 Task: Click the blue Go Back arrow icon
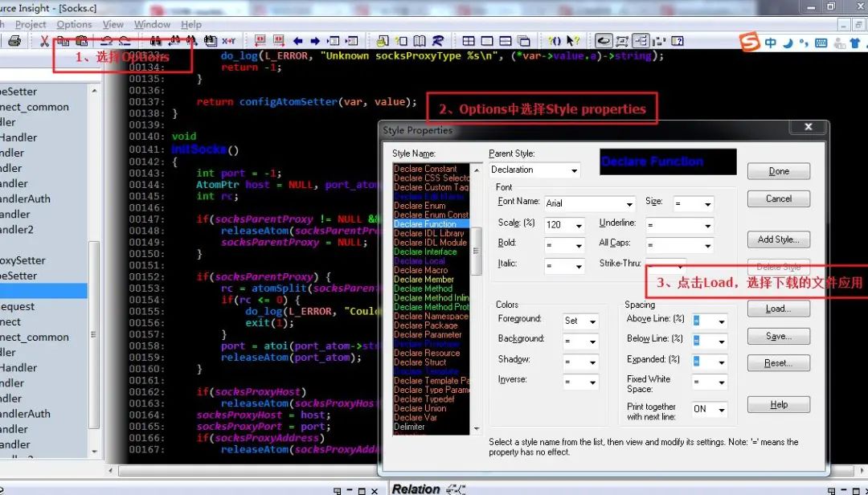pyautogui.click(x=297, y=41)
